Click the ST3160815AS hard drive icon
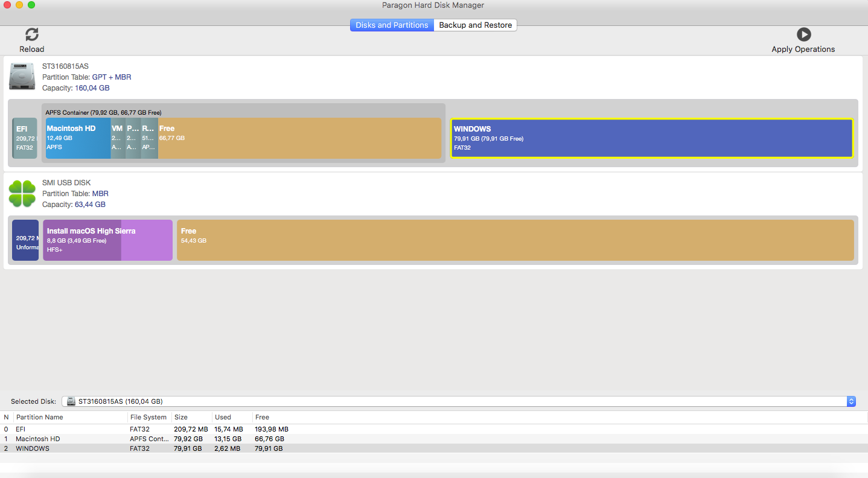Screen dimensions: 868x478 click(x=22, y=77)
